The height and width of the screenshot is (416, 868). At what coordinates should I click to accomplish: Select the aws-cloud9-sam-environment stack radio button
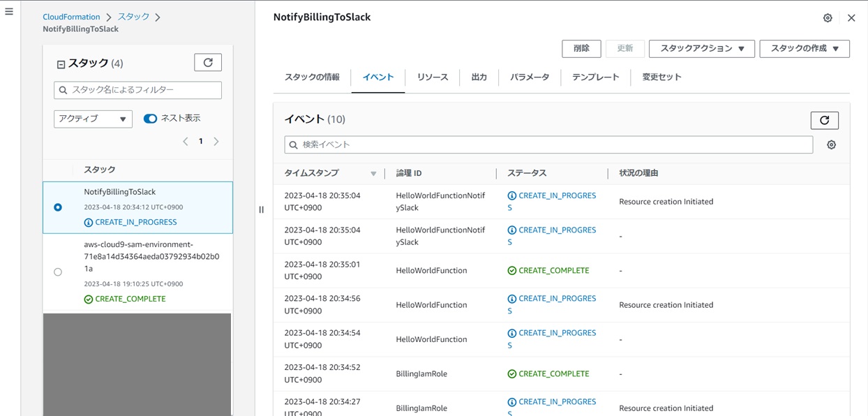point(58,272)
